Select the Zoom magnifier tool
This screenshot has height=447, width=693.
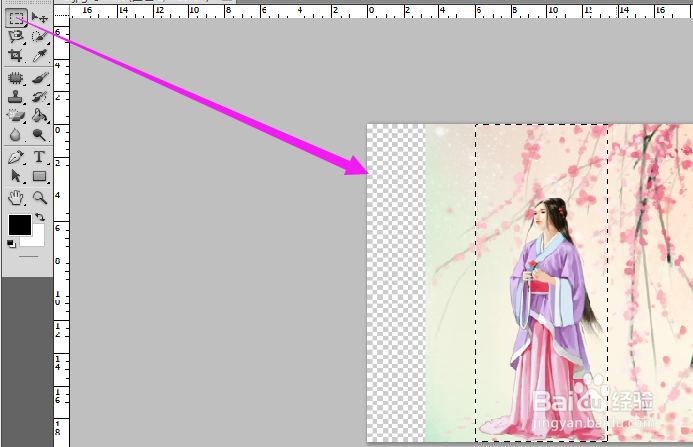tap(40, 198)
